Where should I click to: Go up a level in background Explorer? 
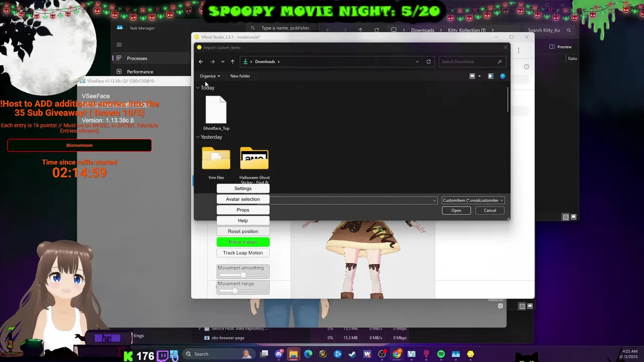click(360, 30)
